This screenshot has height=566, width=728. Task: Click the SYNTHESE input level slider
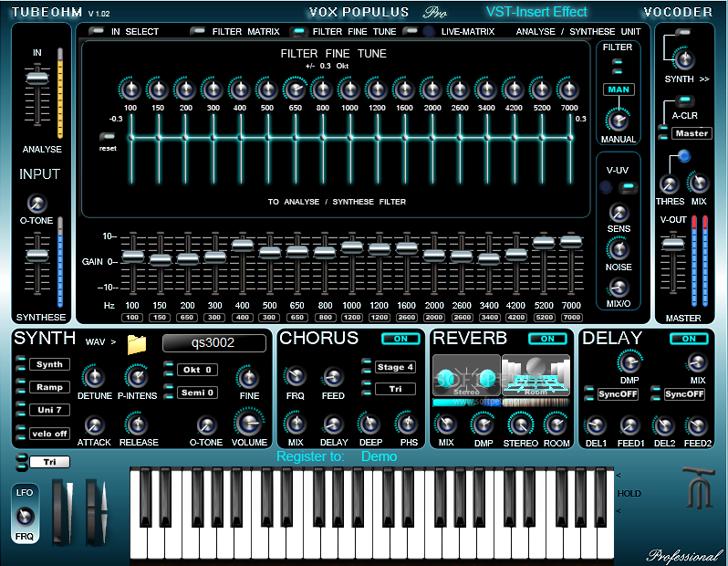pos(37,256)
